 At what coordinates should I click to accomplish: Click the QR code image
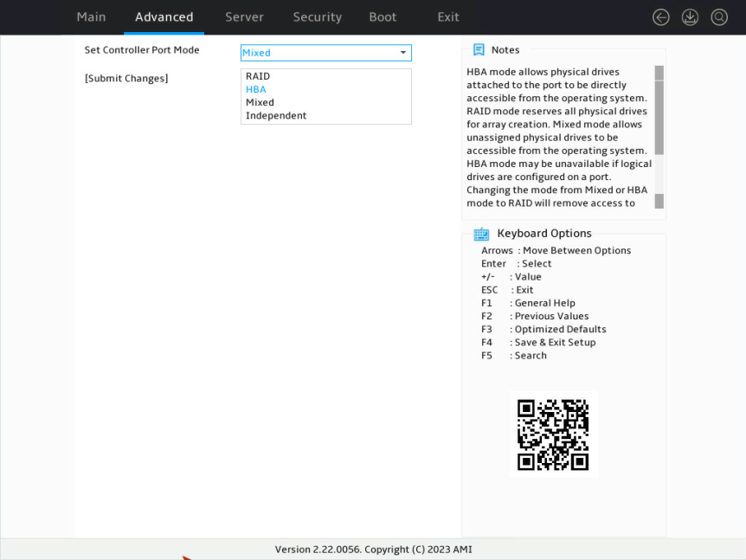[x=553, y=434]
